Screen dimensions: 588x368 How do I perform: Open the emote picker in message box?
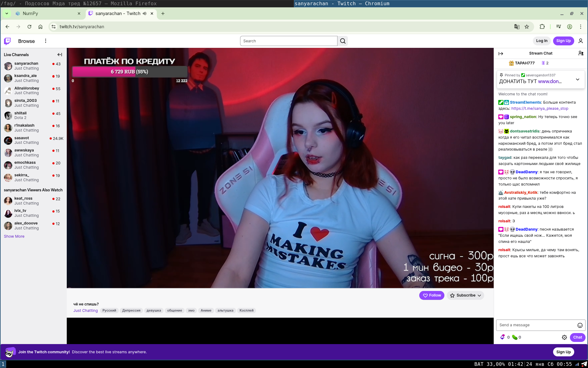pos(580,325)
